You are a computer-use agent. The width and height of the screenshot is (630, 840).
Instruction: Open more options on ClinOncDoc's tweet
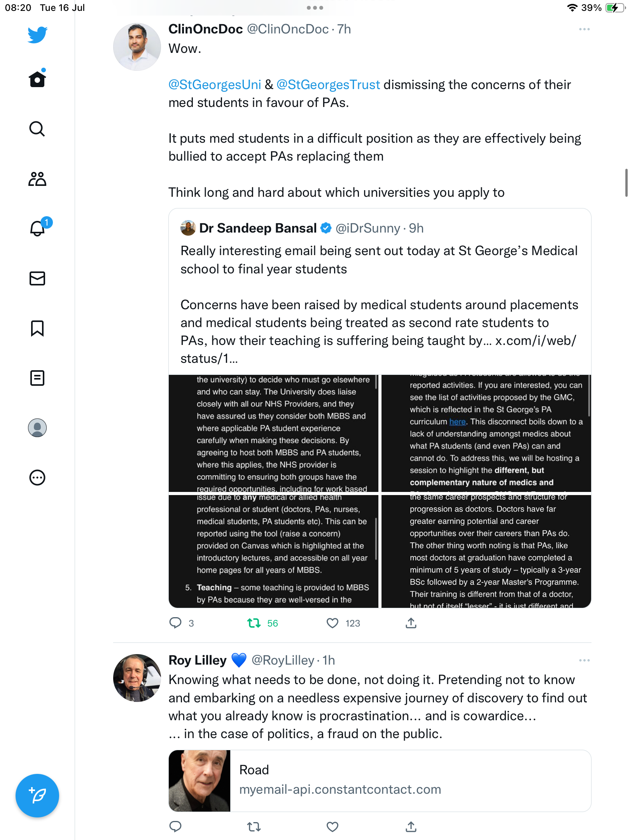click(584, 30)
